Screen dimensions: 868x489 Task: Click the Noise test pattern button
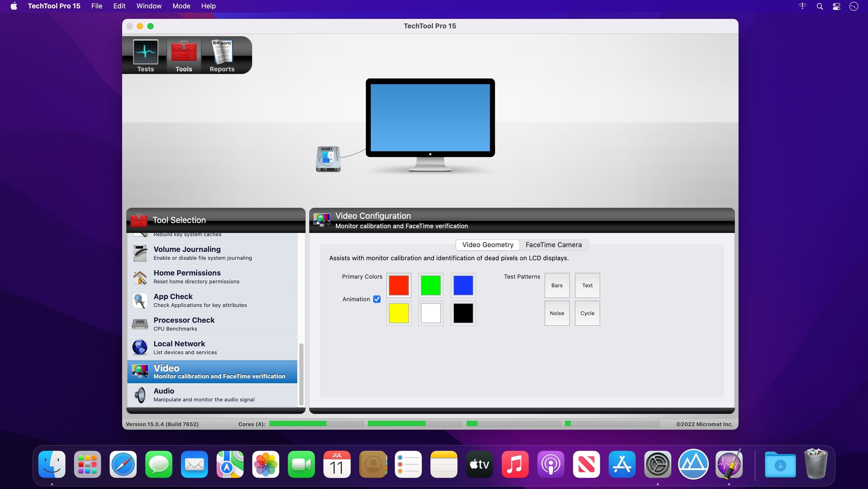coord(557,313)
